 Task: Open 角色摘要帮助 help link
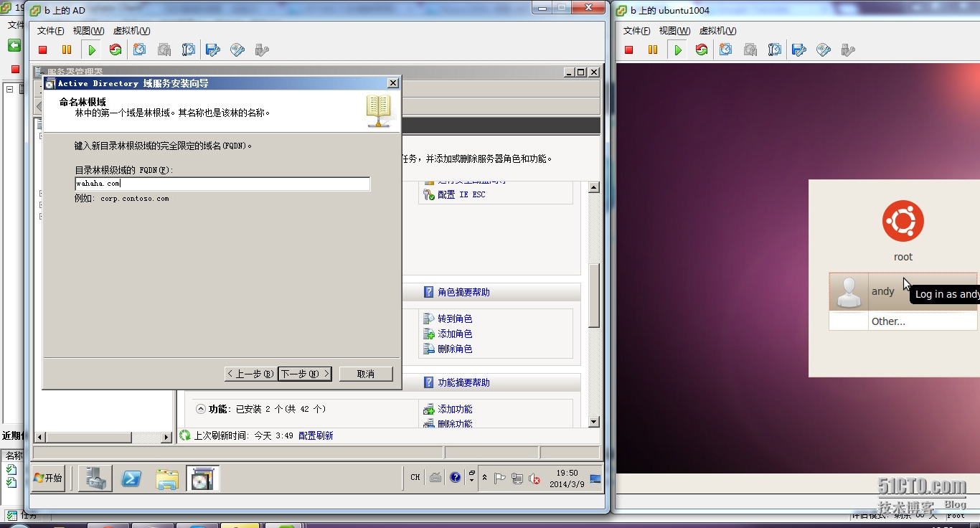click(463, 292)
